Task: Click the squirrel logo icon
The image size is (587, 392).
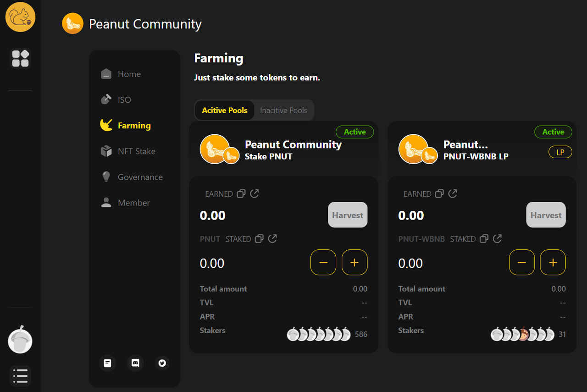Action: click(x=20, y=17)
